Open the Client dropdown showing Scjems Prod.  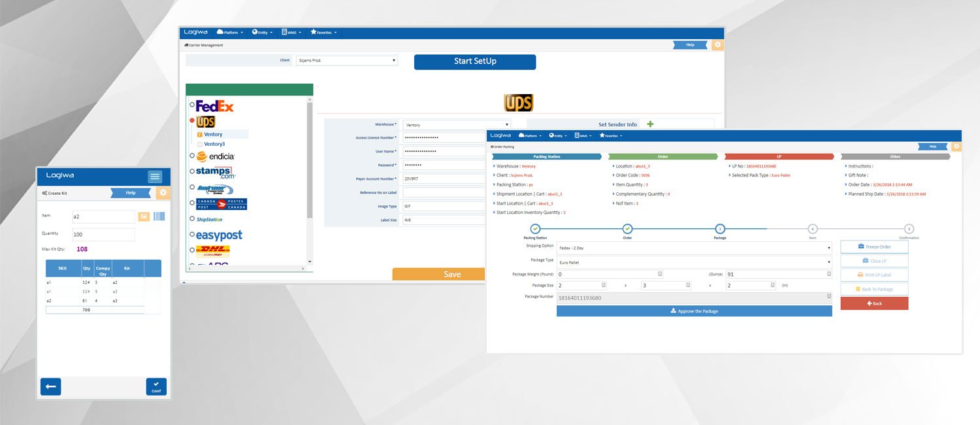(x=346, y=61)
